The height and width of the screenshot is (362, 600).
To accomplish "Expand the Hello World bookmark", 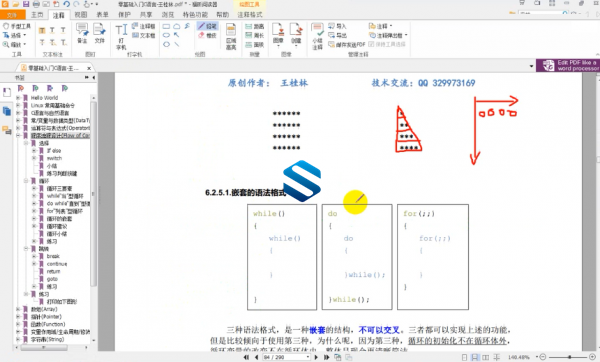I will pos(18,98).
